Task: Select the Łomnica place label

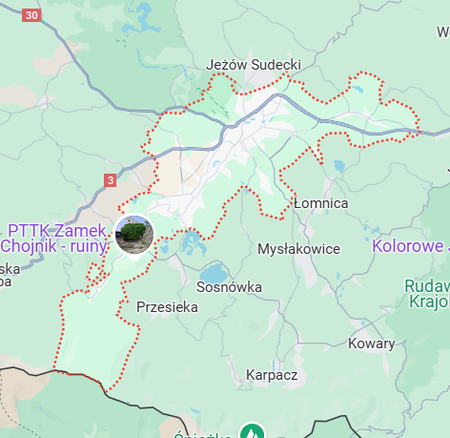Action: (x=321, y=203)
